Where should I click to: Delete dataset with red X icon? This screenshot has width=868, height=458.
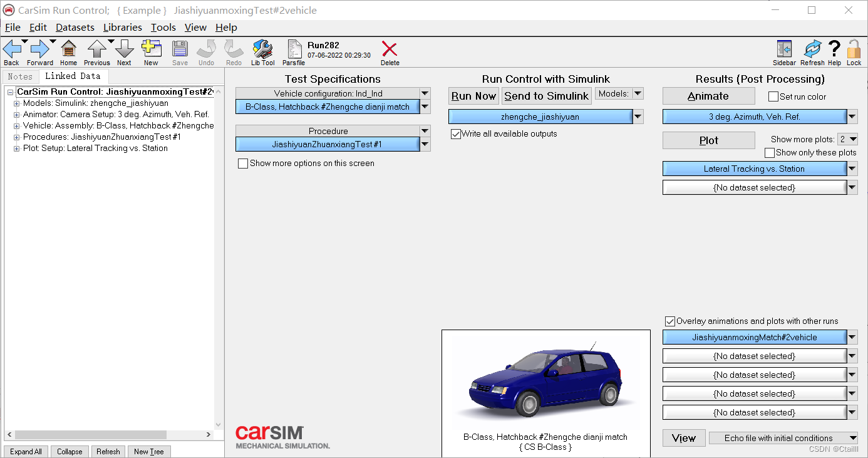[x=390, y=49]
